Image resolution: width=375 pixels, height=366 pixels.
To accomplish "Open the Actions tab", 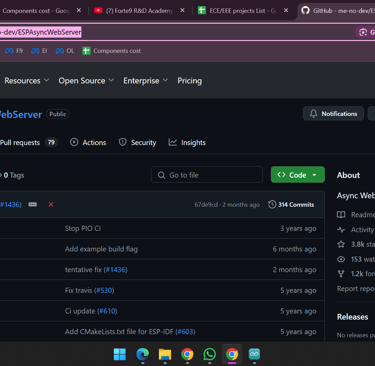I will pos(88,143).
